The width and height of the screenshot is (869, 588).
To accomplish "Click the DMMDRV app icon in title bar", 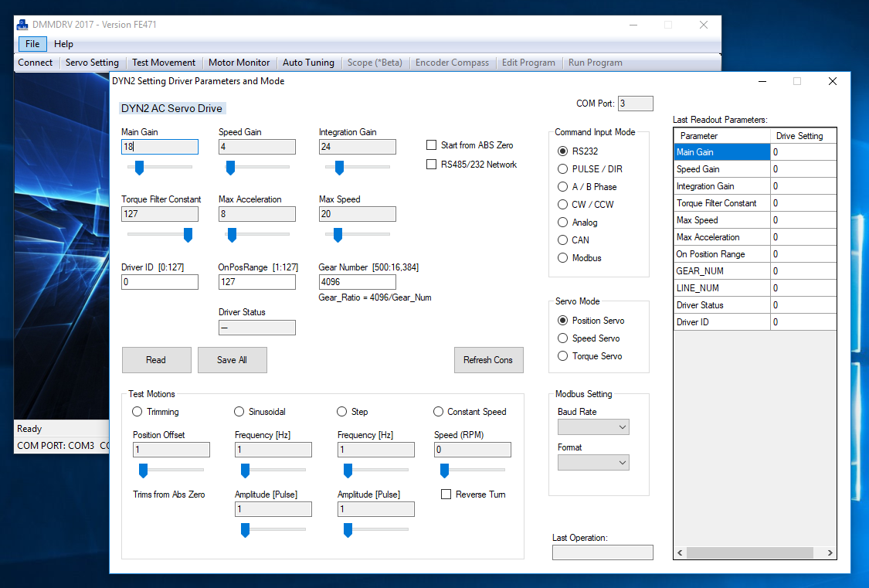I will [22, 25].
